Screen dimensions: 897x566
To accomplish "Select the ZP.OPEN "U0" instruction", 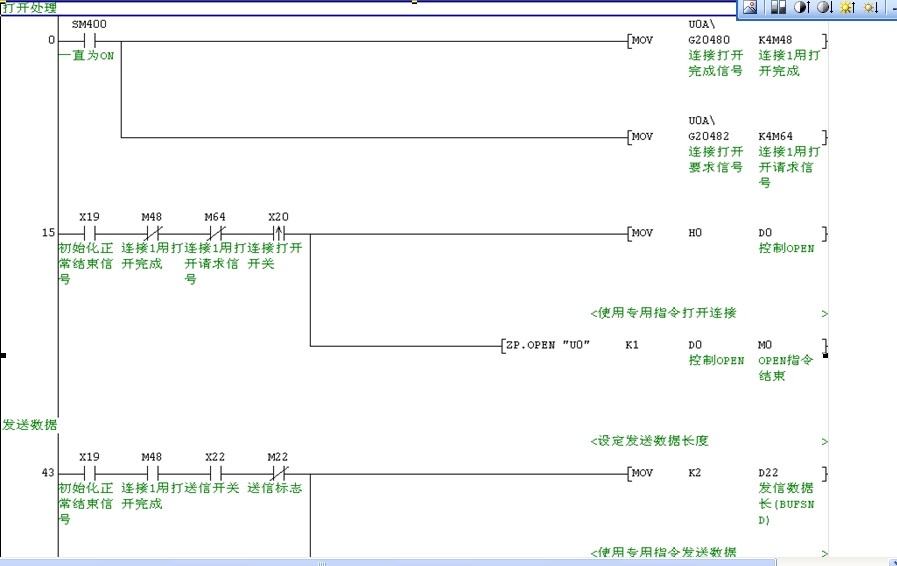I will tap(548, 346).
